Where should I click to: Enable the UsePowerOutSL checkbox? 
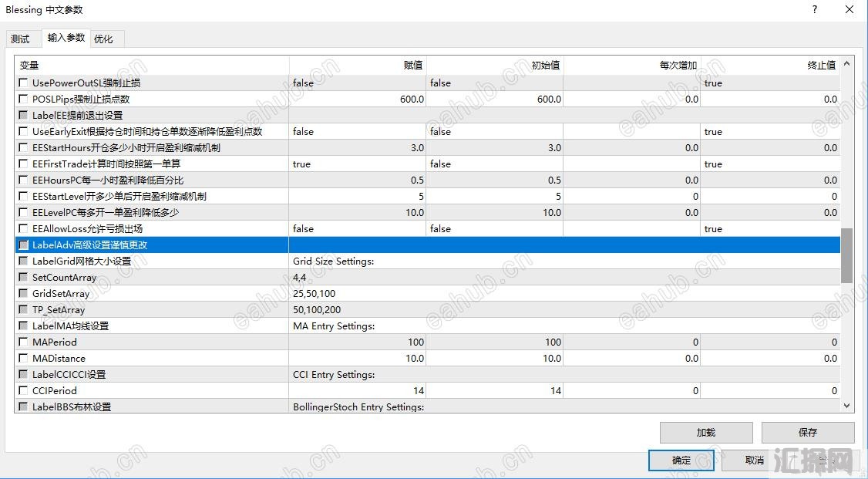click(x=23, y=83)
